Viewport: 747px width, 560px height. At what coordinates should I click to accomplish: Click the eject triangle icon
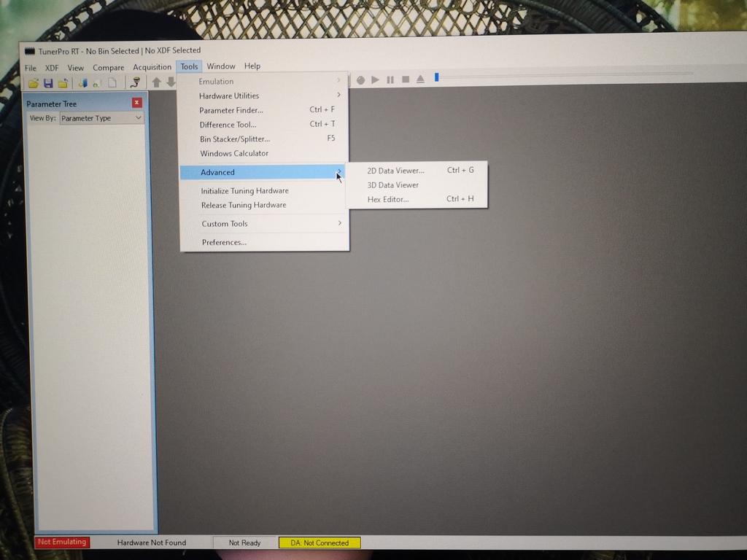pyautogui.click(x=421, y=79)
